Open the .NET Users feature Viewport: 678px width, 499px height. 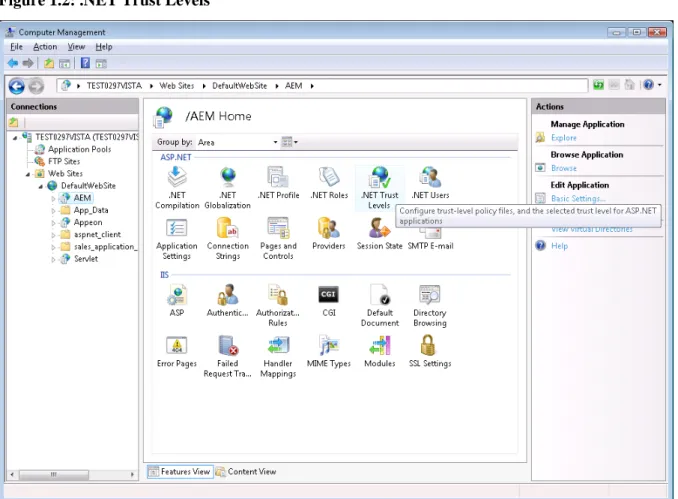pos(430,183)
